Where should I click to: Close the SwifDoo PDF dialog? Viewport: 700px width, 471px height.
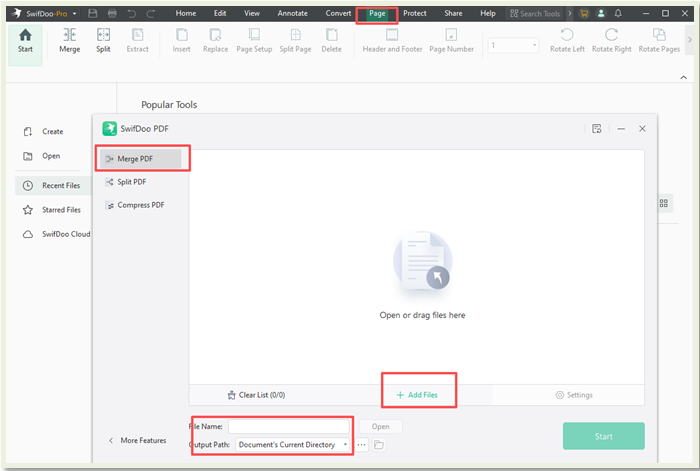(x=642, y=129)
